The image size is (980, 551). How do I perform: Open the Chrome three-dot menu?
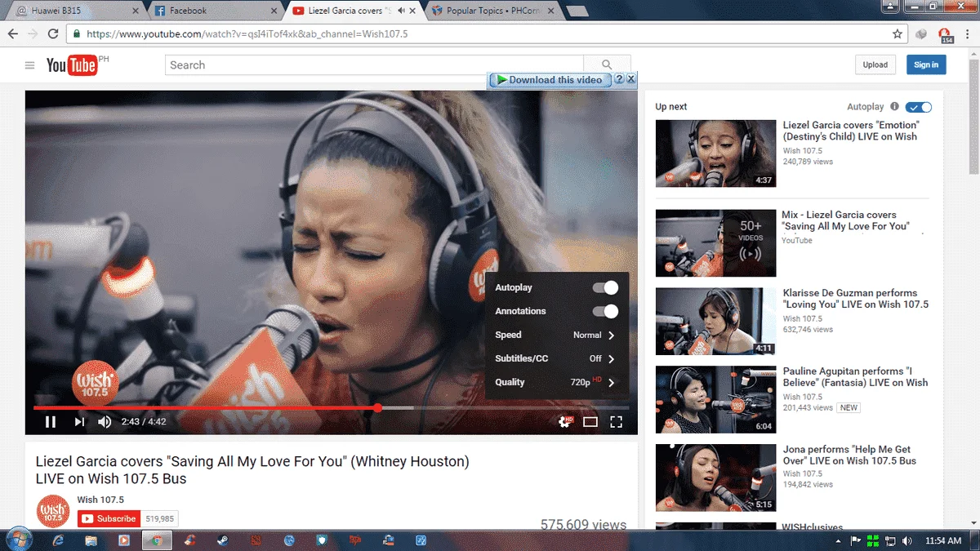[x=968, y=34]
